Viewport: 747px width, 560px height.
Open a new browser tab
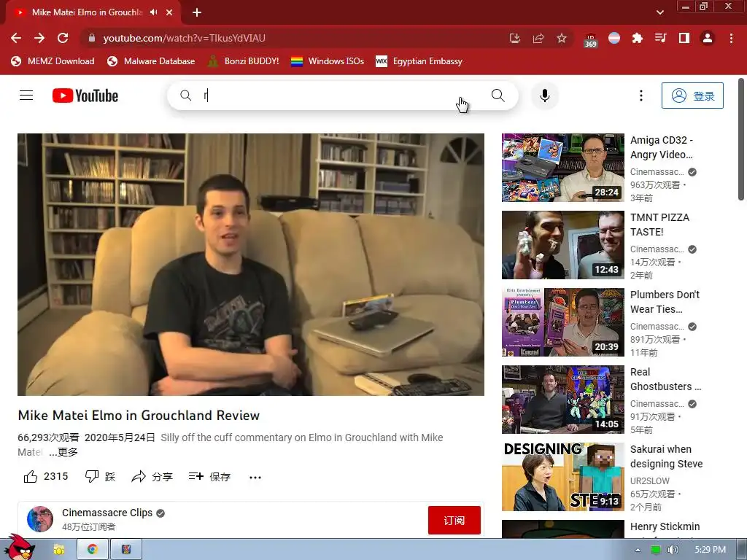(197, 12)
